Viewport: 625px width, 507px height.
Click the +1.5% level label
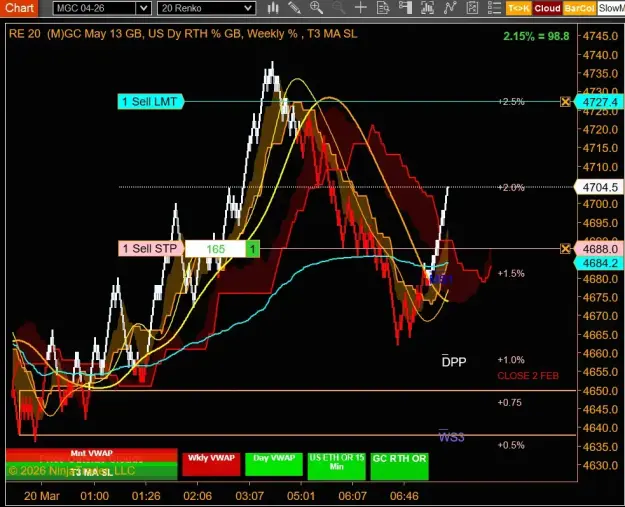tap(511, 273)
